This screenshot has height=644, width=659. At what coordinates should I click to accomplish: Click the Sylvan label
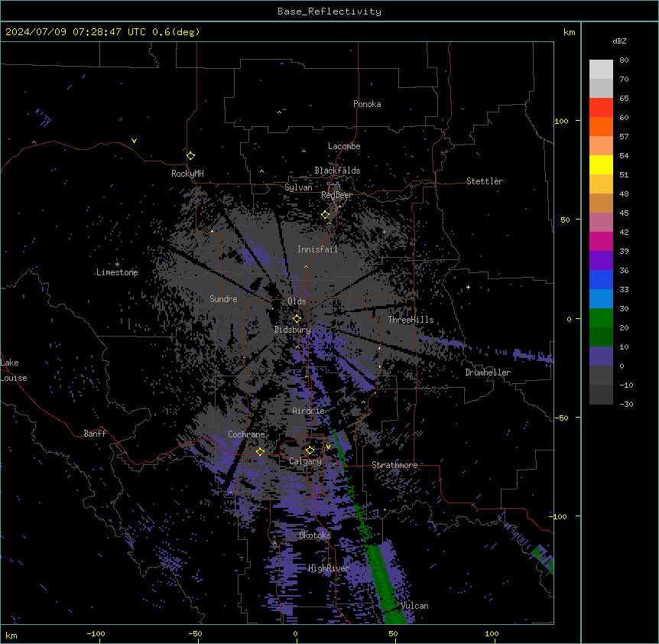pos(298,187)
